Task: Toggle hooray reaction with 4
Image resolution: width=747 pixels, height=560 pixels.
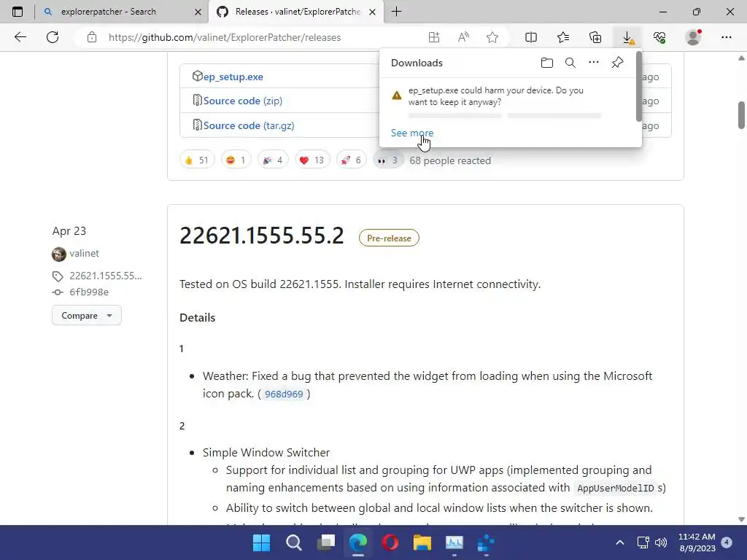Action: coord(273,160)
